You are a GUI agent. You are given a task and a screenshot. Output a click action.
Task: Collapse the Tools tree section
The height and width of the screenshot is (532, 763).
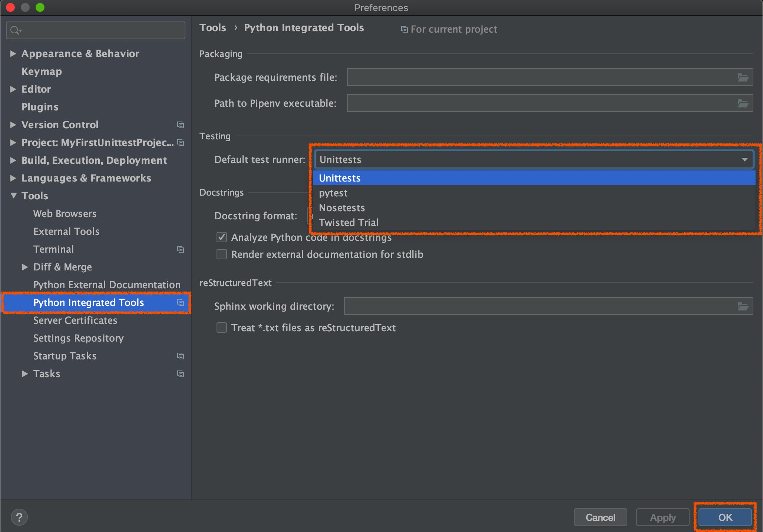click(x=14, y=196)
